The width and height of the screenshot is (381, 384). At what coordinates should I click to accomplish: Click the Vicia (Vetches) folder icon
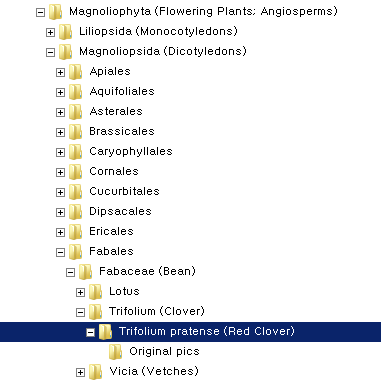(96, 372)
